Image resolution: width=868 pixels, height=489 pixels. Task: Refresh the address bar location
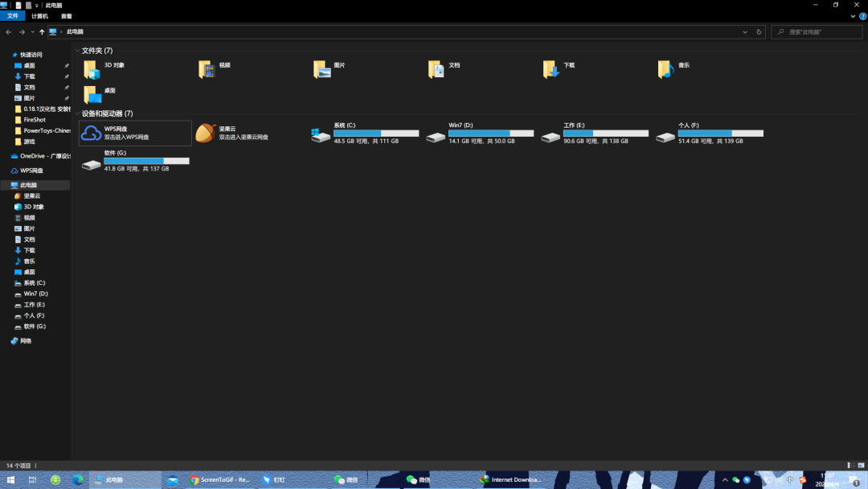tap(759, 32)
